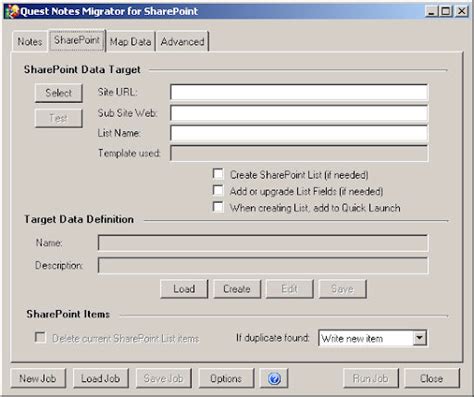Open the Map Data tab
The image size is (474, 397).
pyautogui.click(x=130, y=42)
